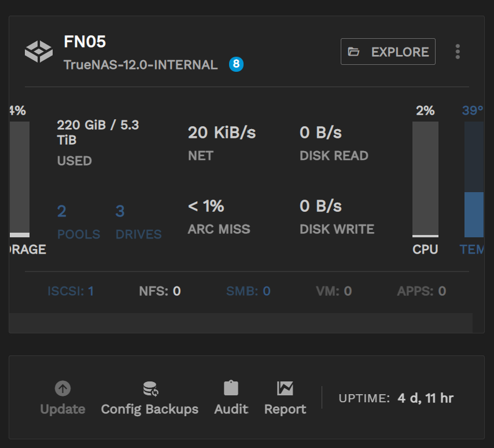The width and height of the screenshot is (494, 448).
Task: Click the APPS: 0 label
Action: click(421, 291)
